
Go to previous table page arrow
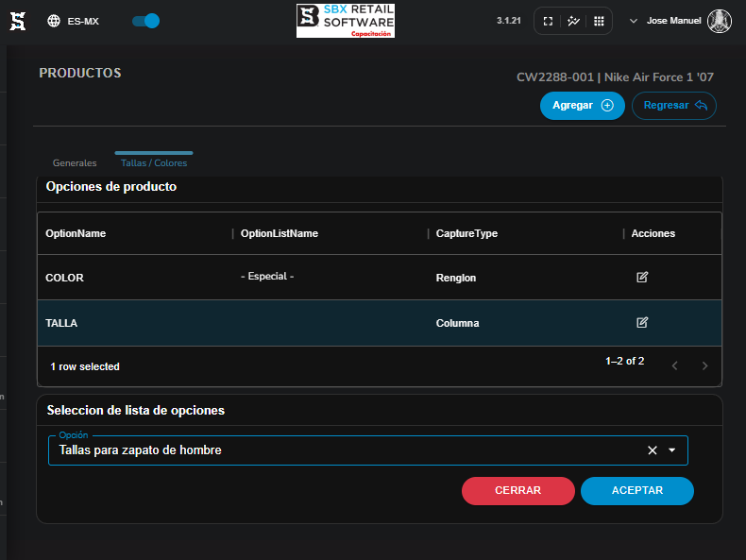click(674, 365)
